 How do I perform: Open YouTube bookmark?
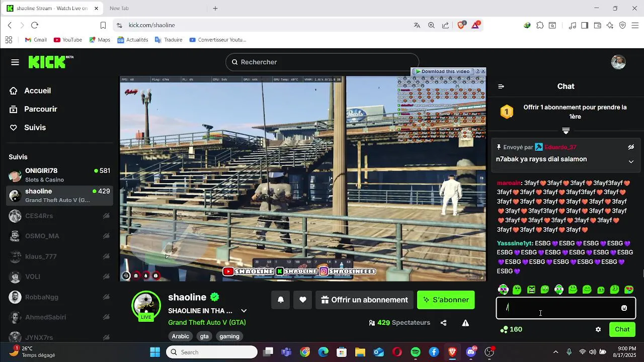click(67, 40)
